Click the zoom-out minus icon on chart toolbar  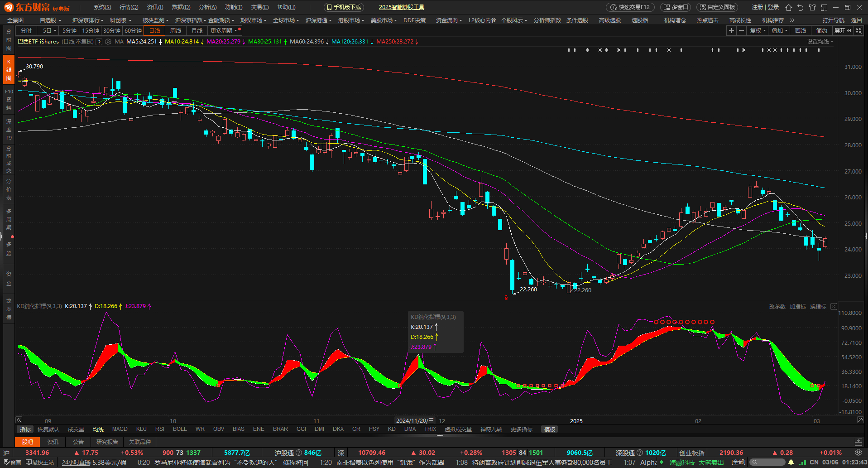click(x=741, y=31)
